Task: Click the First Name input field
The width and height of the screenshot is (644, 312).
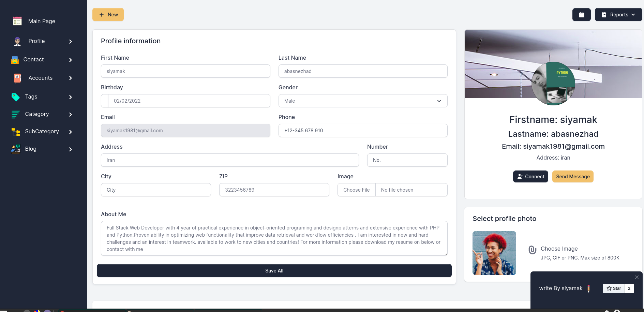Action: point(185,71)
